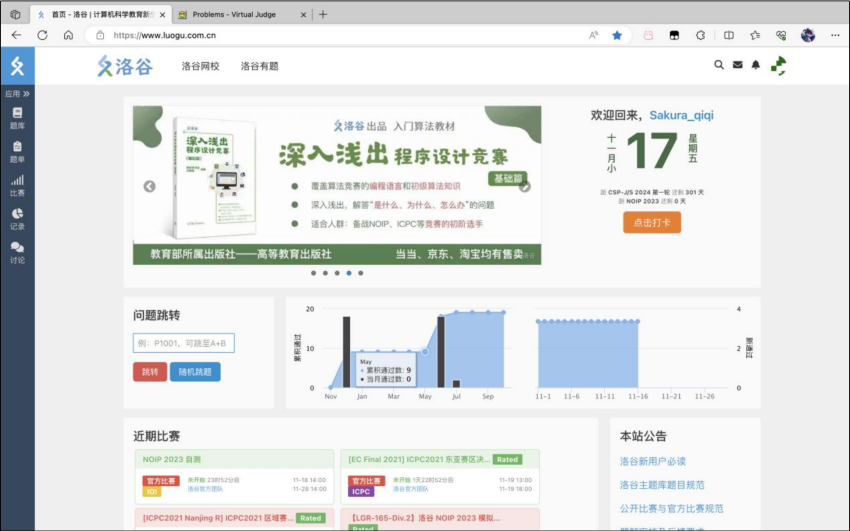Open 公开比赛与官方比赛规范 announcement
This screenshot has height=531, width=850.
[x=672, y=508]
